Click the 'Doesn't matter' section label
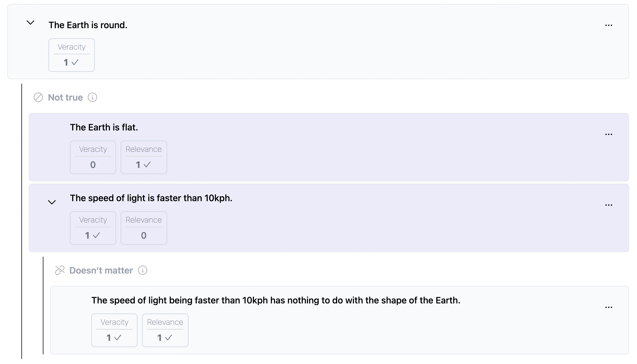The image size is (637, 364). (x=101, y=270)
